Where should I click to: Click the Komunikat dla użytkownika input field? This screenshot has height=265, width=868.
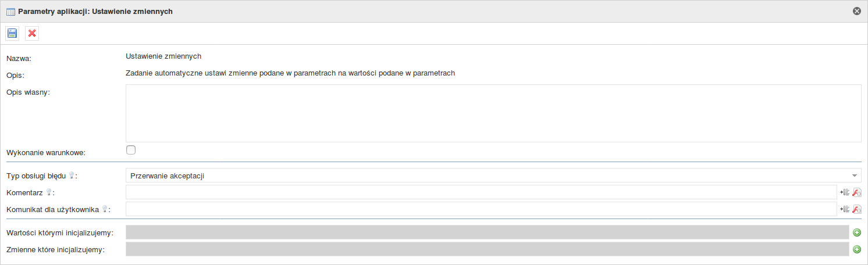tap(481, 209)
